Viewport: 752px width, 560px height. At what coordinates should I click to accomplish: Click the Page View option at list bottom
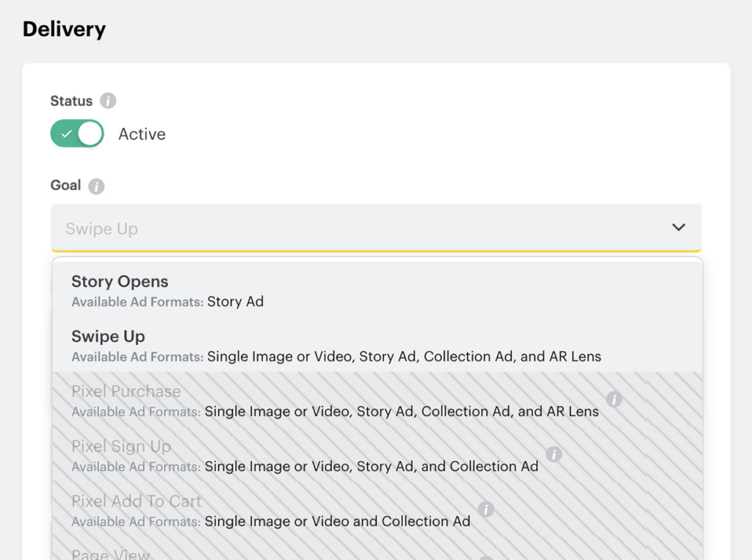(x=111, y=554)
